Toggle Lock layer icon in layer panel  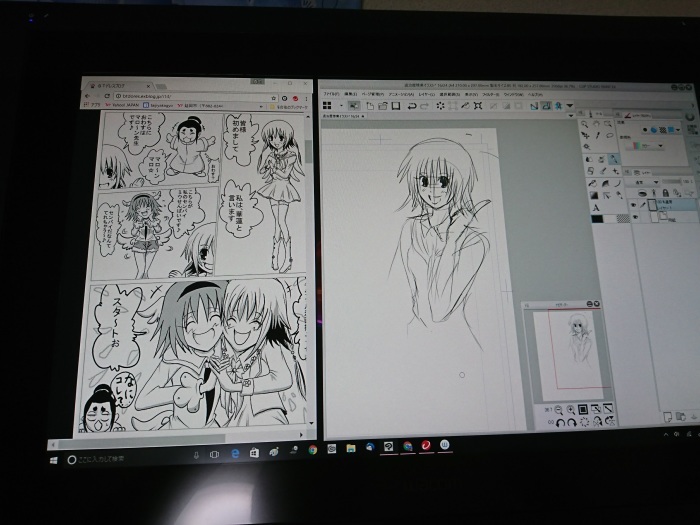pyautogui.click(x=665, y=193)
